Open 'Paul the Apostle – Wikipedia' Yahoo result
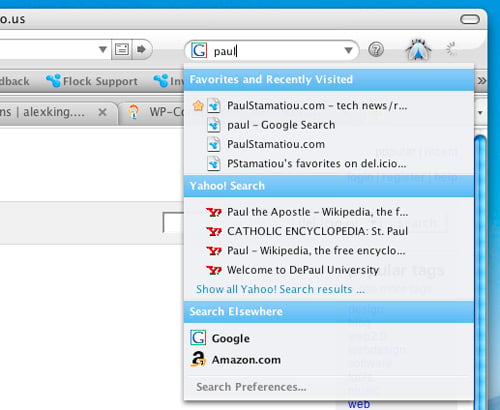Viewport: 500px width, 410px height. 317,212
